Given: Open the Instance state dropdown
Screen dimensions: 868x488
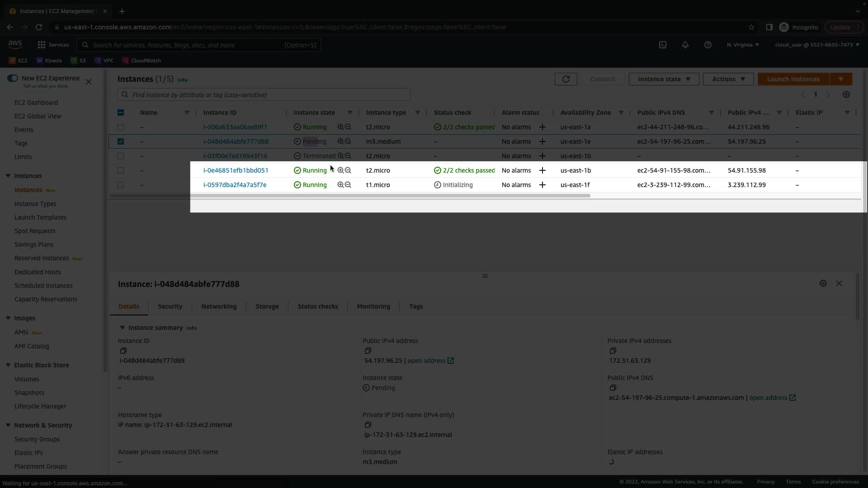Looking at the screenshot, I should pyautogui.click(x=664, y=79).
